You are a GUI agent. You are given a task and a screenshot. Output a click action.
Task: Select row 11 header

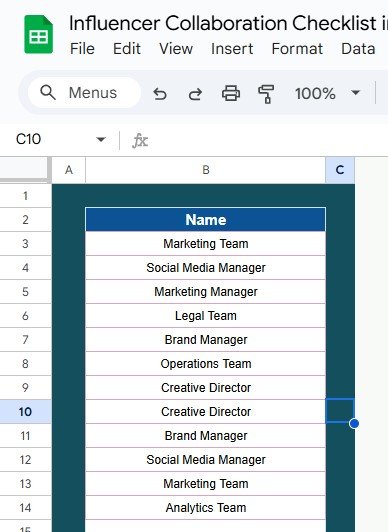tap(25, 436)
